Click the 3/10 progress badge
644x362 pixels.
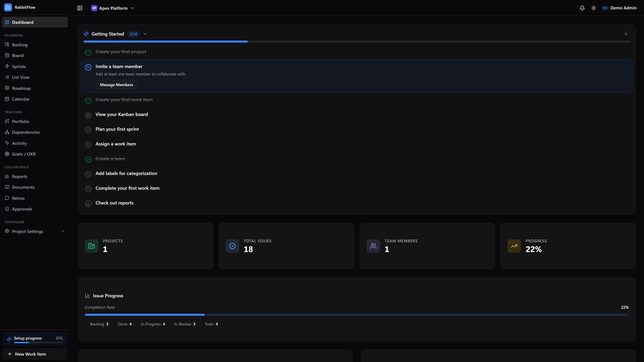pyautogui.click(x=133, y=34)
